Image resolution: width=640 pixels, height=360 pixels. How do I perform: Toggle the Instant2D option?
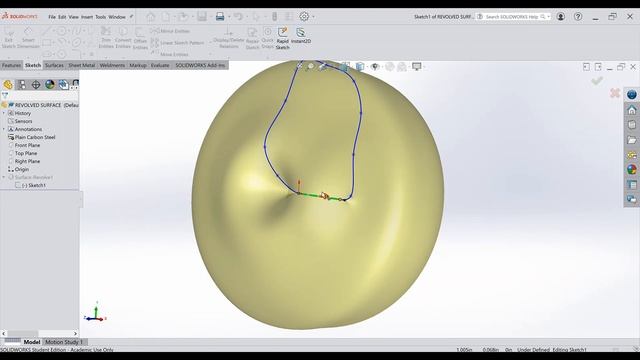[301, 36]
